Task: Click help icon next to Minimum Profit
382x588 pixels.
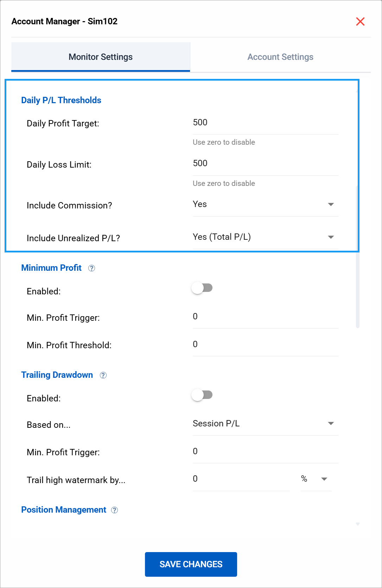Action: [x=91, y=268]
